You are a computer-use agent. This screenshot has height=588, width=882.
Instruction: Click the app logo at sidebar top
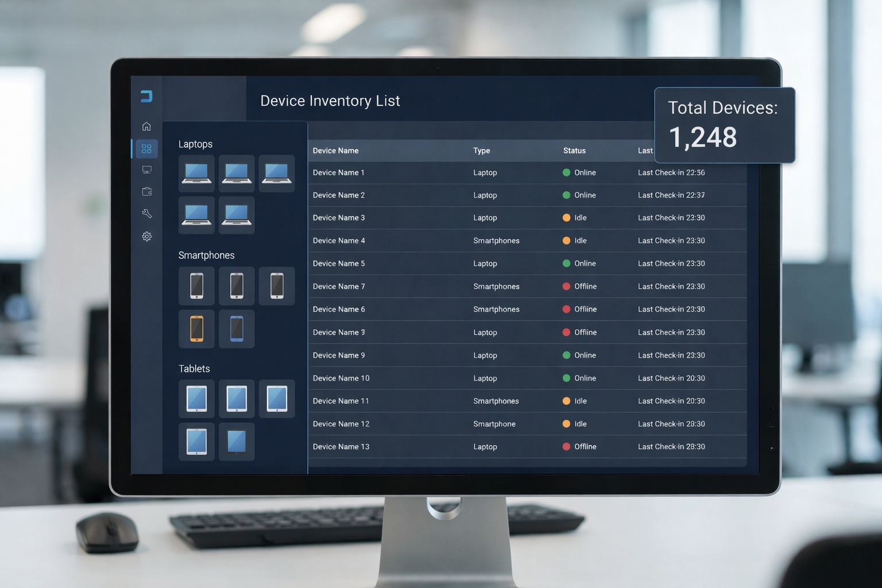145,96
